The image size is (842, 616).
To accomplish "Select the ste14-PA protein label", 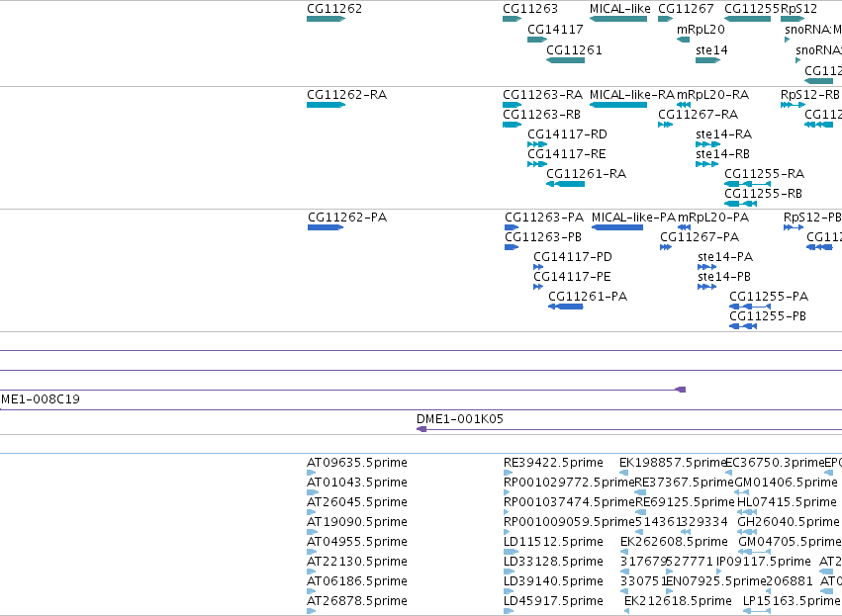I will 725,257.
